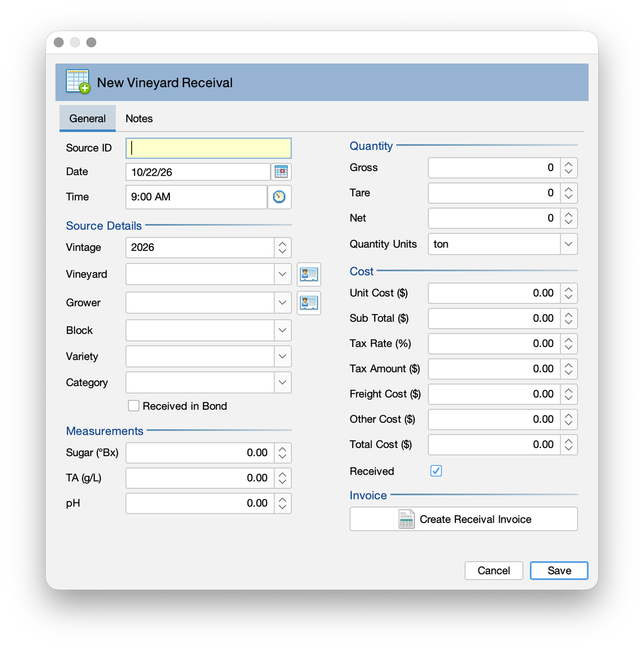Click the Date field showing 10/22/26
Viewport: 644px width, 650px height.
[198, 172]
